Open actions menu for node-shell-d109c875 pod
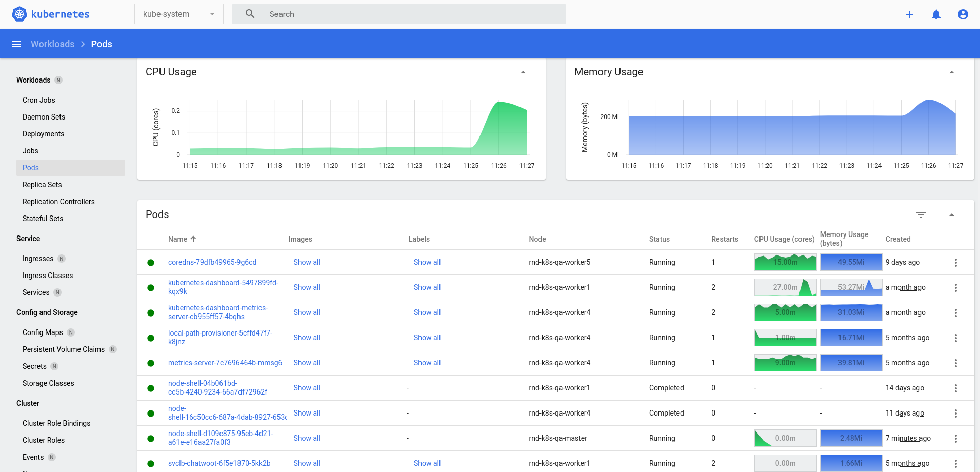Image resolution: width=980 pixels, height=472 pixels. click(x=956, y=439)
